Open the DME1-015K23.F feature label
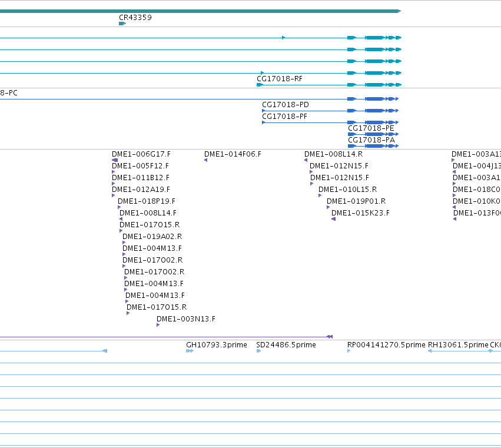 (360, 213)
